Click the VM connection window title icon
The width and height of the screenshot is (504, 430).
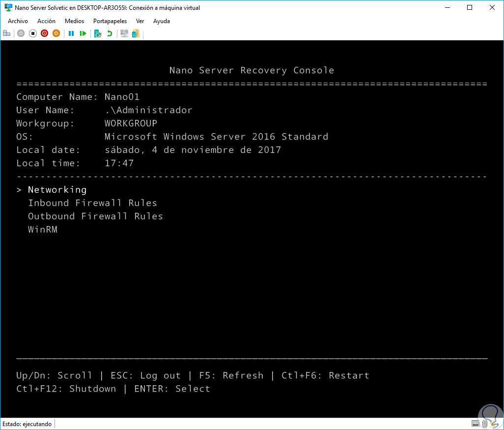click(8, 7)
